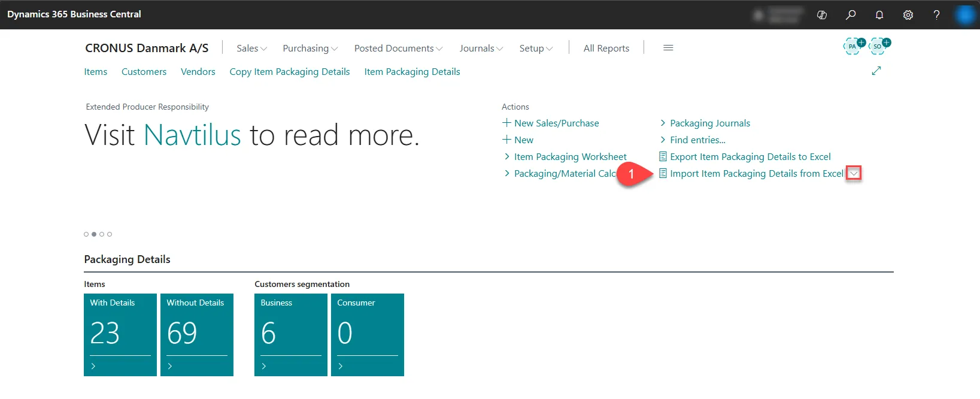Click the Dynamics 365 Business Central title

pos(74,14)
